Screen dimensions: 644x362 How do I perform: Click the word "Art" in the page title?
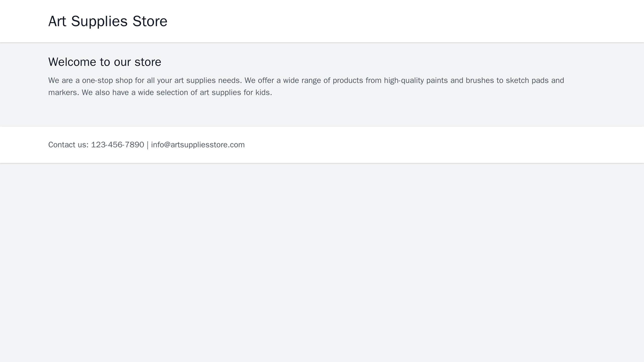57,21
